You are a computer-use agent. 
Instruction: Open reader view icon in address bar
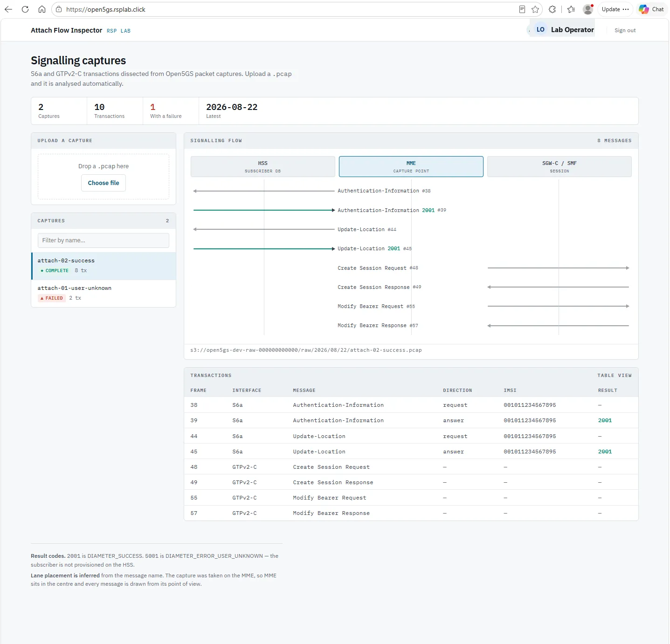click(x=522, y=9)
